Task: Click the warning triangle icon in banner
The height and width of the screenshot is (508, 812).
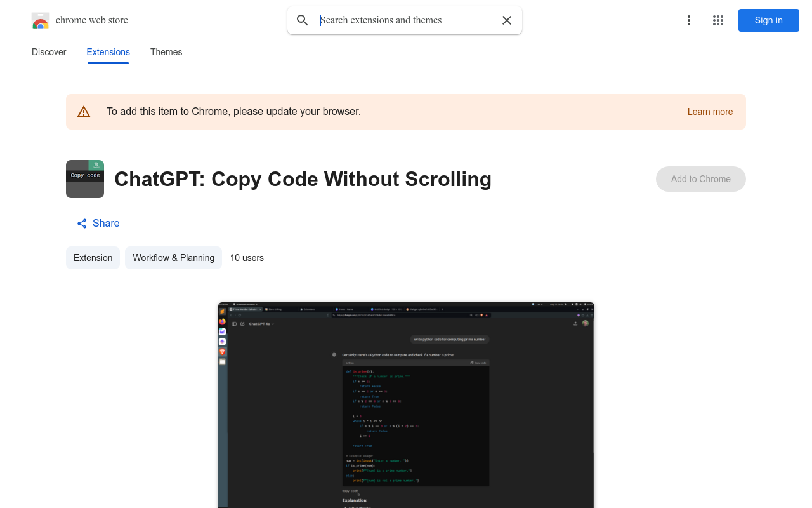Action: 84,112
